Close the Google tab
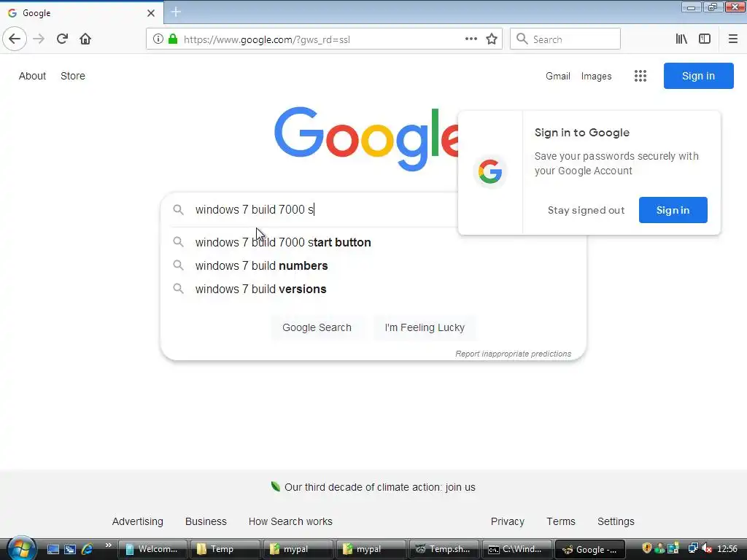 click(150, 13)
